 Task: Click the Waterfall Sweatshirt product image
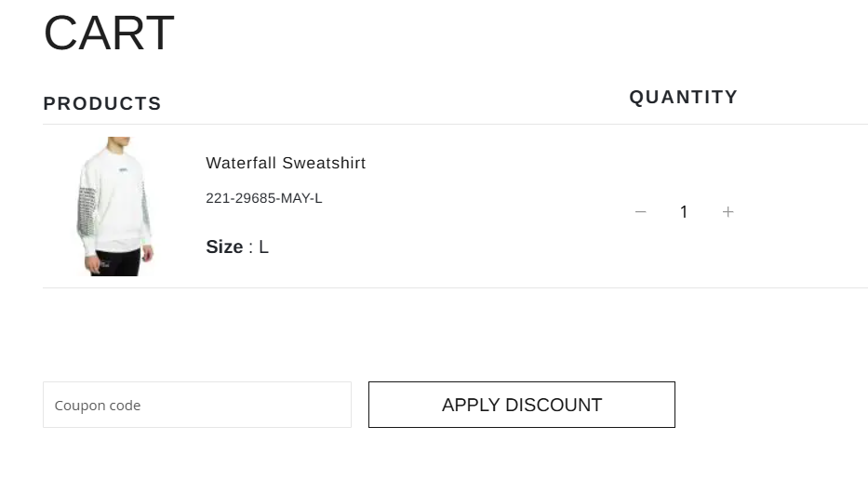coord(114,207)
